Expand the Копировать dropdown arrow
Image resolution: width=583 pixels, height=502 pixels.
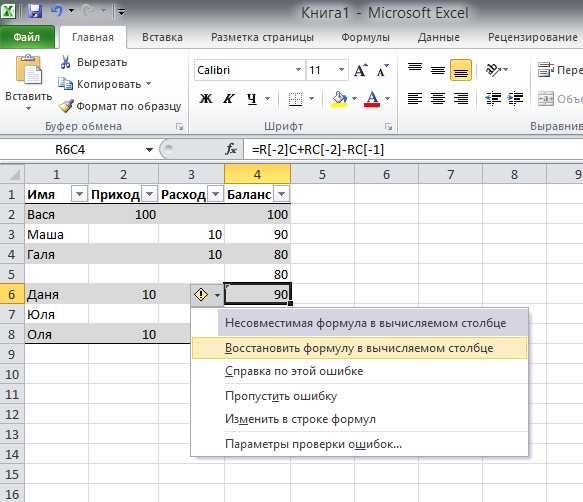(148, 84)
